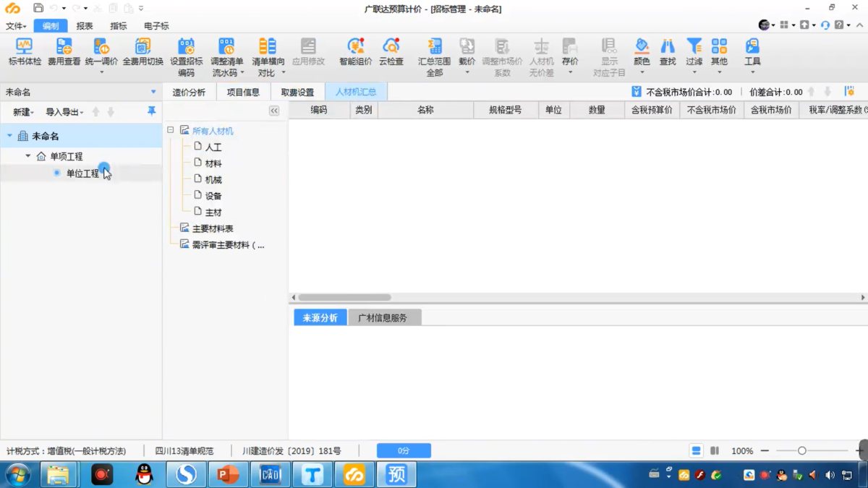
Task: Click the user avatar icon
Action: click(x=764, y=25)
